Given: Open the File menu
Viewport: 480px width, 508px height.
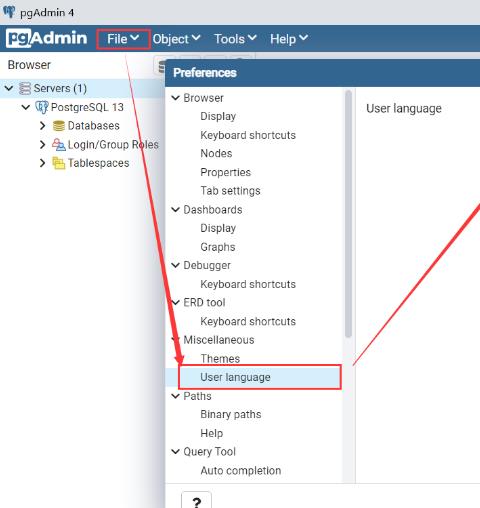Looking at the screenshot, I should pyautogui.click(x=123, y=39).
